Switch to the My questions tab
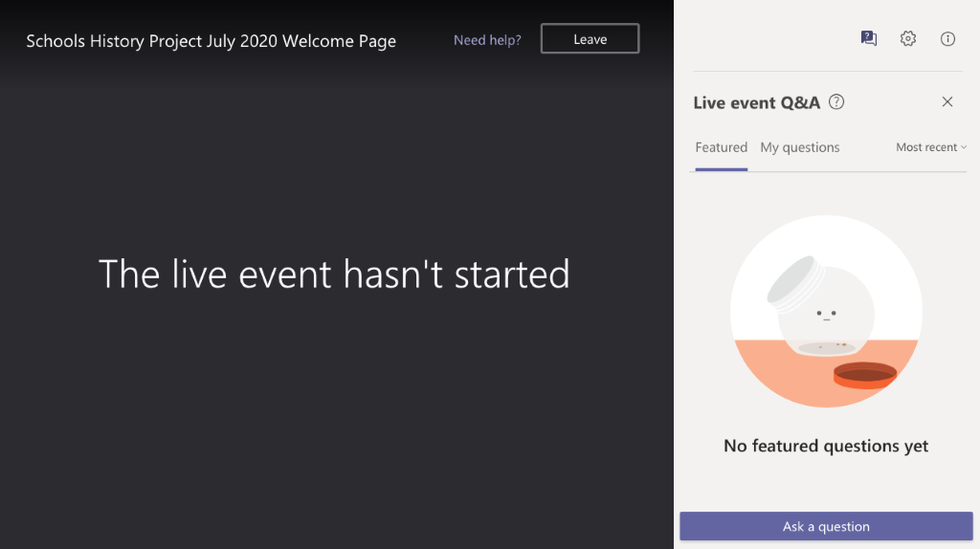980x549 pixels. point(800,147)
